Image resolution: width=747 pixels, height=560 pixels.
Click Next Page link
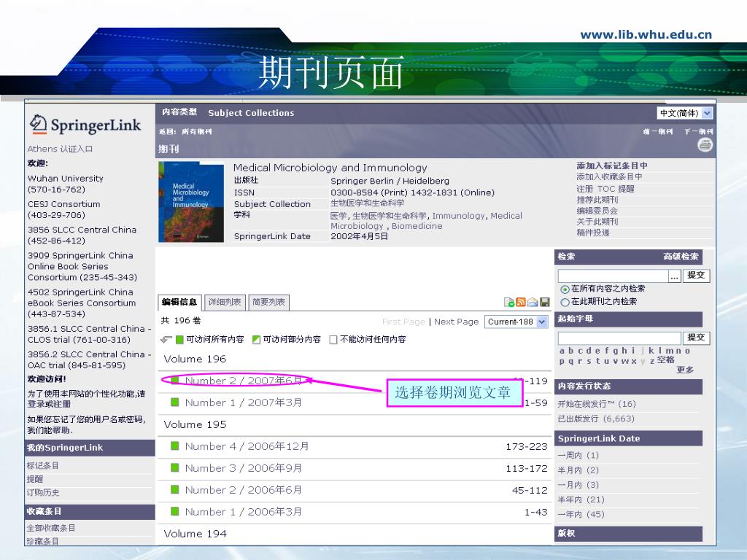(x=457, y=322)
